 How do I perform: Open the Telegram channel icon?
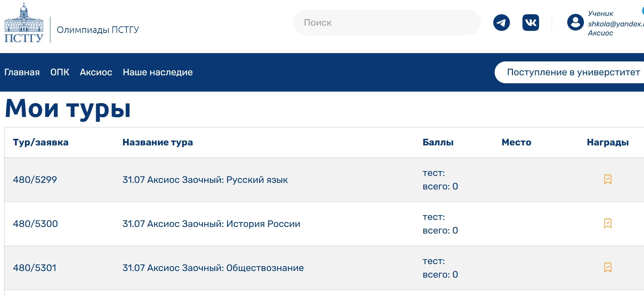pyautogui.click(x=501, y=23)
